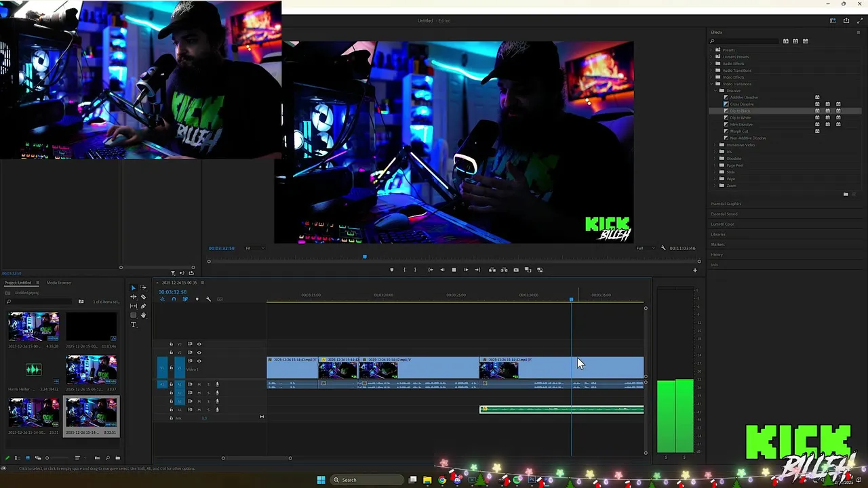
Task: Select the Rectangle shape tool
Action: click(x=133, y=315)
